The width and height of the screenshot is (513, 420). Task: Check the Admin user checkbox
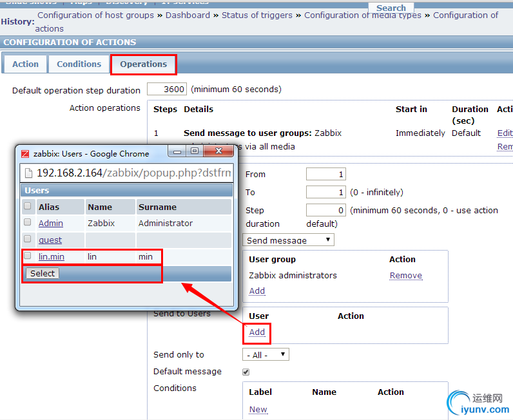[28, 222]
